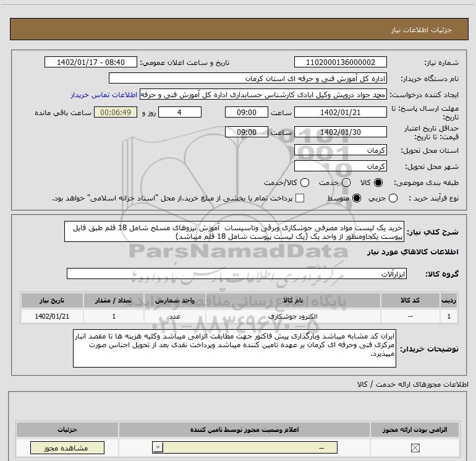Screen dimensions: 476x461
Task: Click the شرح کلی نیاز description box
Action: click(234, 231)
